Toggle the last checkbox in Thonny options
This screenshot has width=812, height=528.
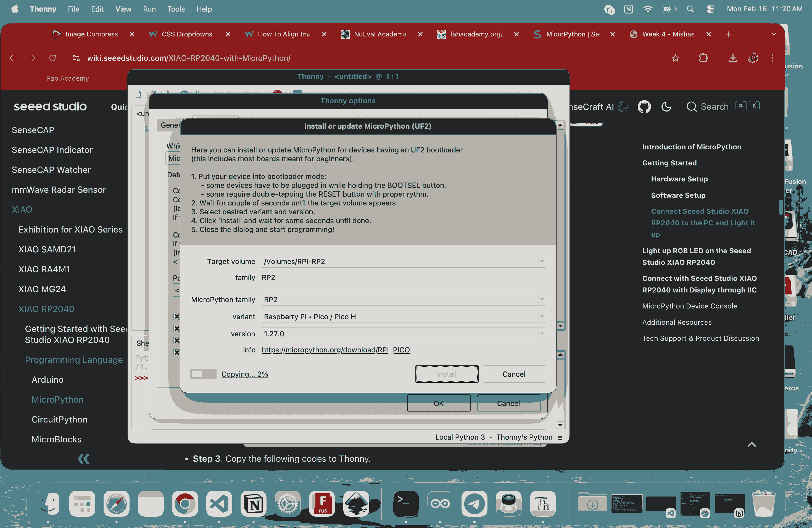click(177, 352)
